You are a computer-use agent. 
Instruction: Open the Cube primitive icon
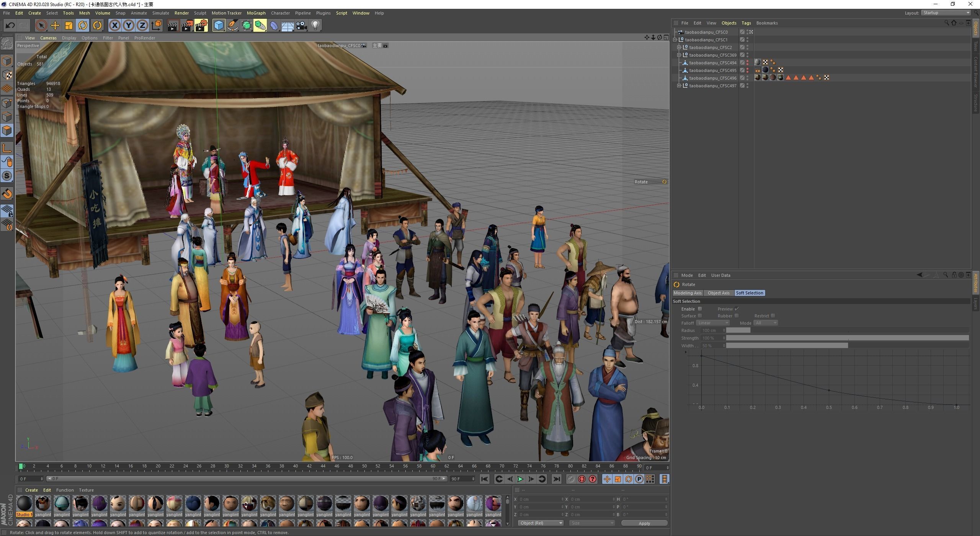click(219, 25)
